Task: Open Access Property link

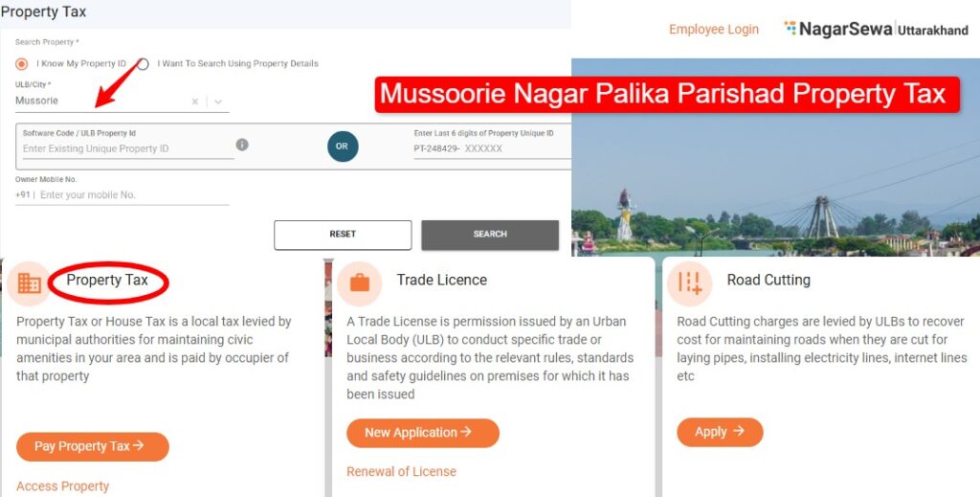Action: (62, 486)
